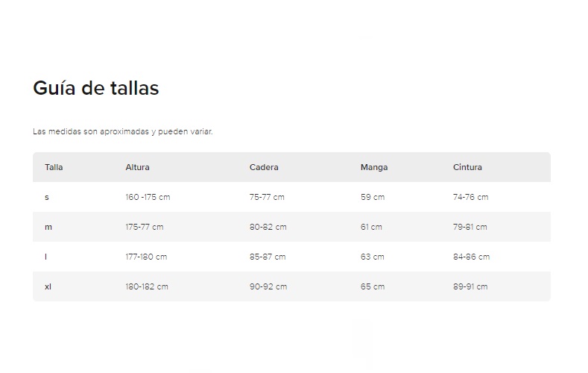Click the '75-77 cm' hip cell
Screen dimensions: 588x373
tap(267, 197)
